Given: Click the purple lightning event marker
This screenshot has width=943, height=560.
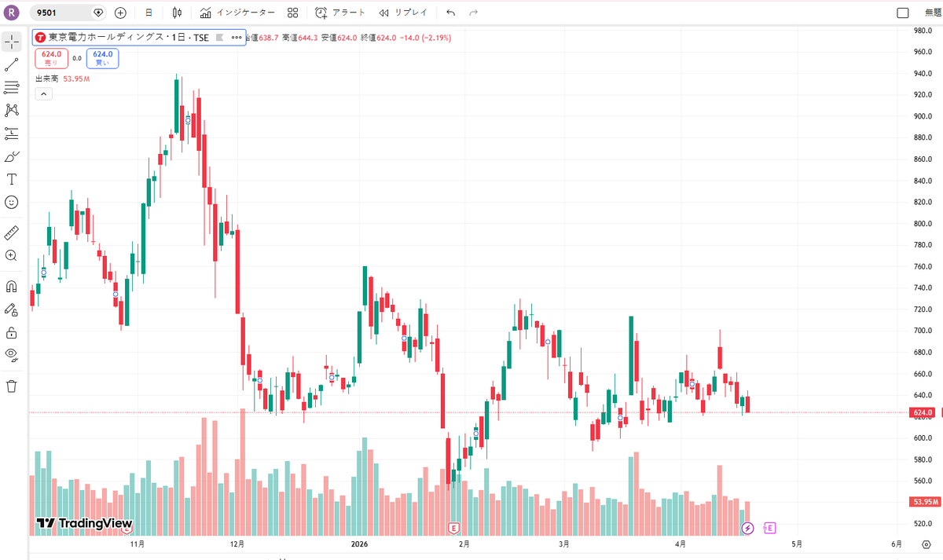Looking at the screenshot, I should [747, 528].
